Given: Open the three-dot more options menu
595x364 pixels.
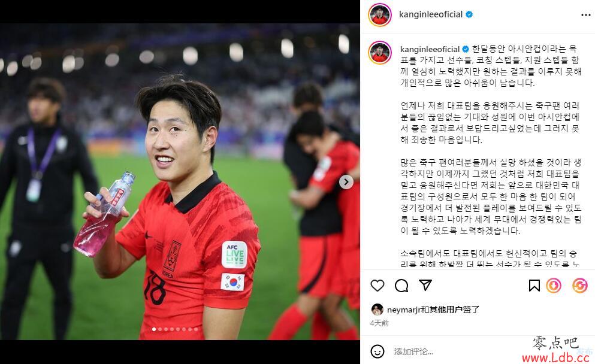Looking at the screenshot, I should pos(586,15).
